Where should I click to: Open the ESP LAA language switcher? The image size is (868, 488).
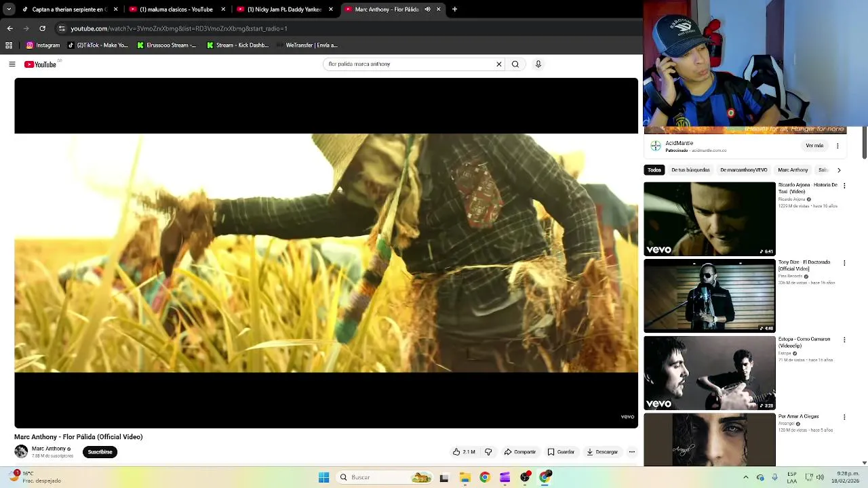coord(792,477)
